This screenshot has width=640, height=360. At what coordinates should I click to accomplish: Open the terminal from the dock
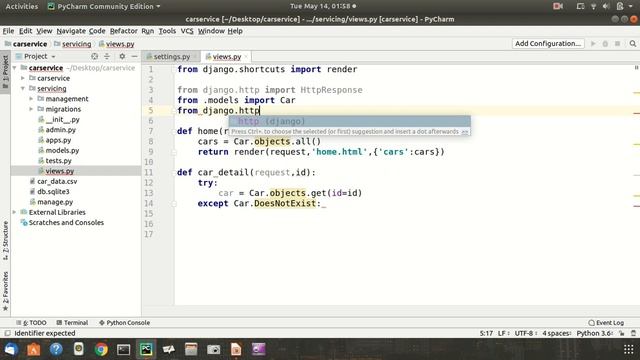pyautogui.click(x=123, y=349)
